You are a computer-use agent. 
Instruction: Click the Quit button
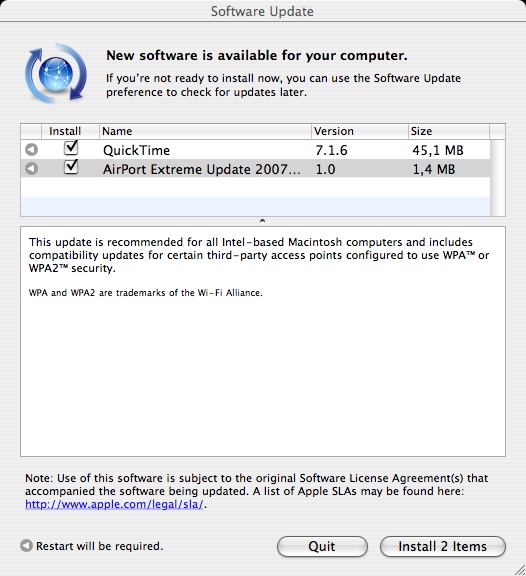tap(322, 546)
